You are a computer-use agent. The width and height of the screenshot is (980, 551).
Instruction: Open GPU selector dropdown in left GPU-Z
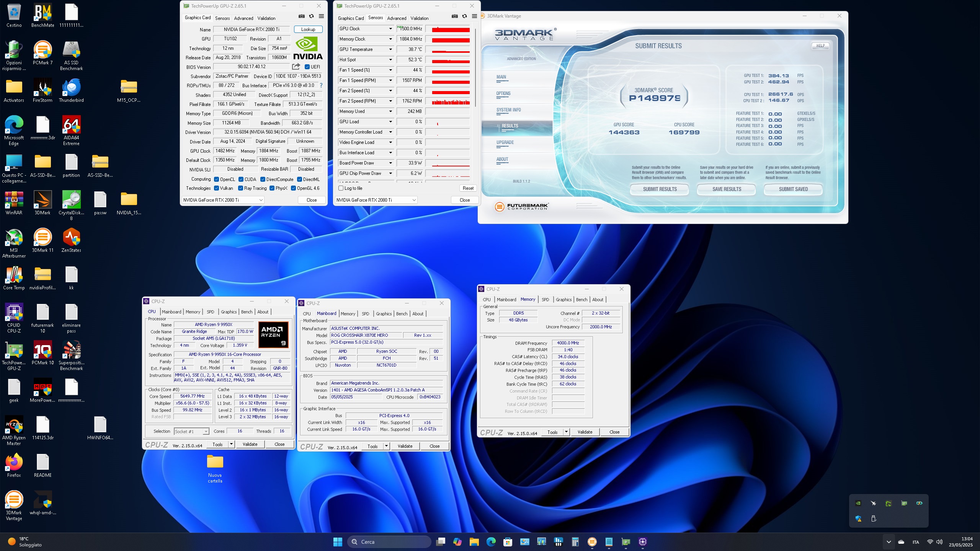tap(223, 200)
